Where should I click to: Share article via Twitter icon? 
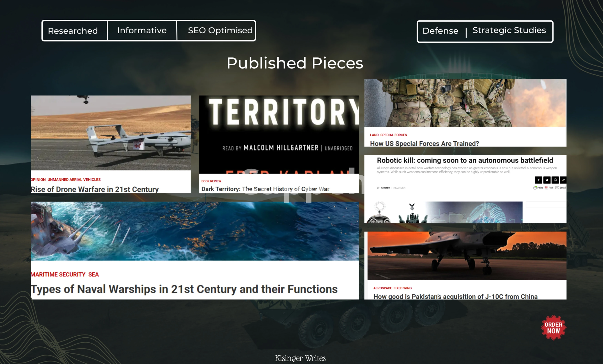[547, 180]
